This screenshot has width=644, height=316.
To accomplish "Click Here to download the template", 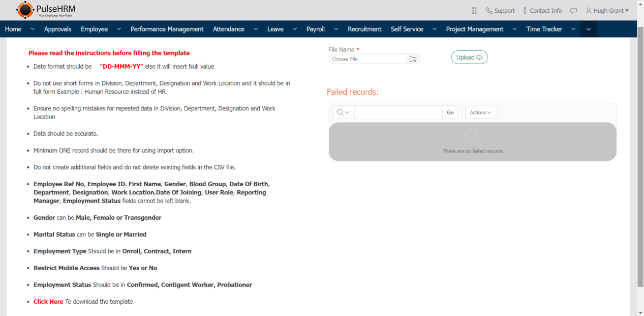I will point(48,302).
